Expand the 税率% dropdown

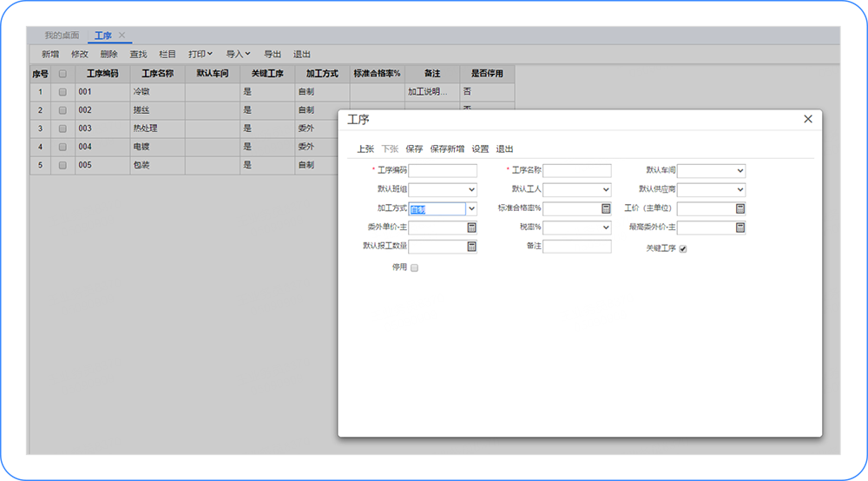coord(605,227)
